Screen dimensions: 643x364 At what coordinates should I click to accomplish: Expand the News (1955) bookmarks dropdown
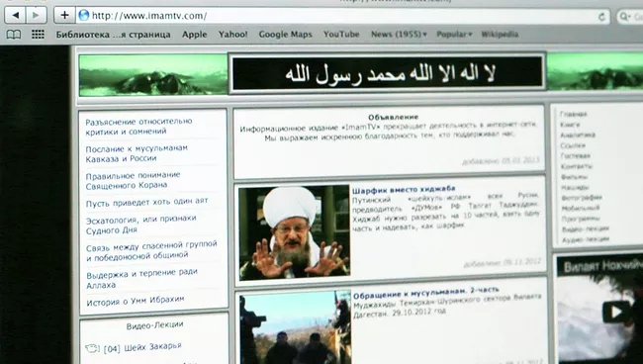pos(399,35)
